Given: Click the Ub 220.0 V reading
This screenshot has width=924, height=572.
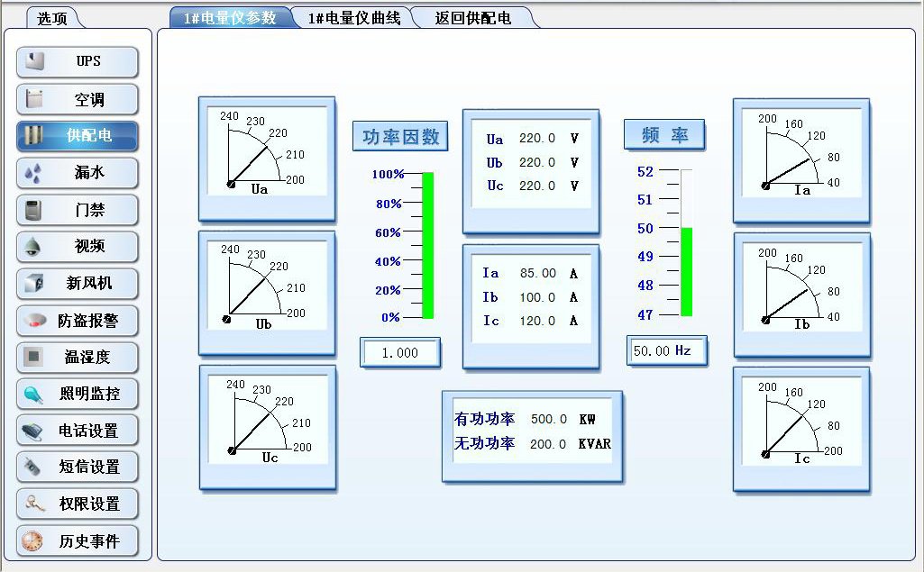Looking at the screenshot, I should [532, 162].
